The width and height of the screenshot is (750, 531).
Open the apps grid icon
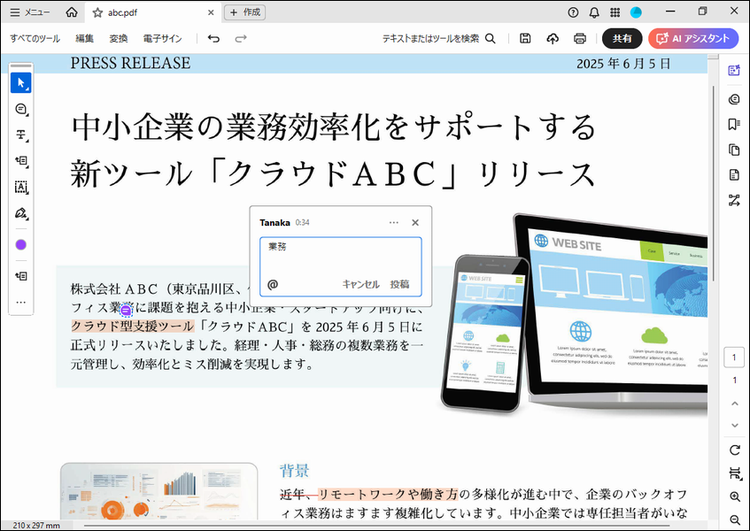pyautogui.click(x=615, y=12)
